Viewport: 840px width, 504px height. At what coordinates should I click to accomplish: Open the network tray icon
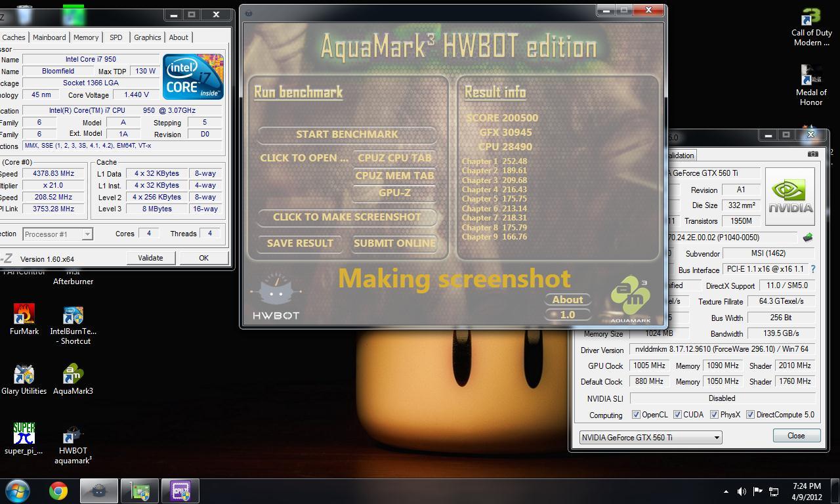[774, 492]
